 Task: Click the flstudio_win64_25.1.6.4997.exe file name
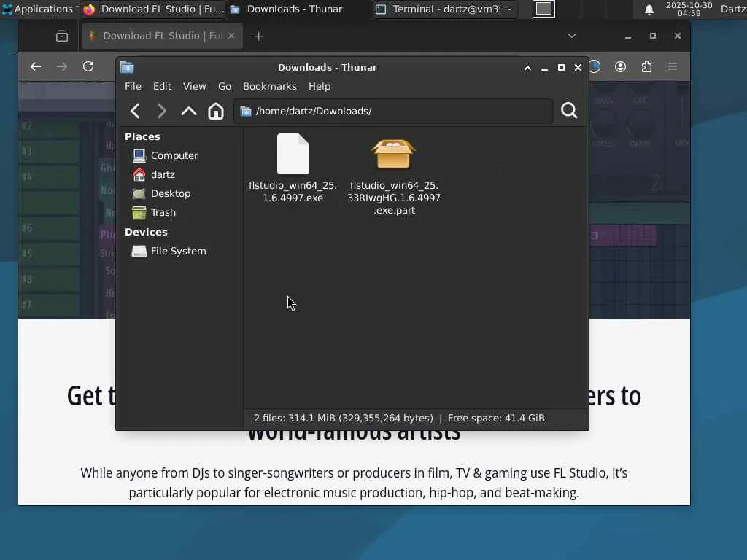pos(293,192)
